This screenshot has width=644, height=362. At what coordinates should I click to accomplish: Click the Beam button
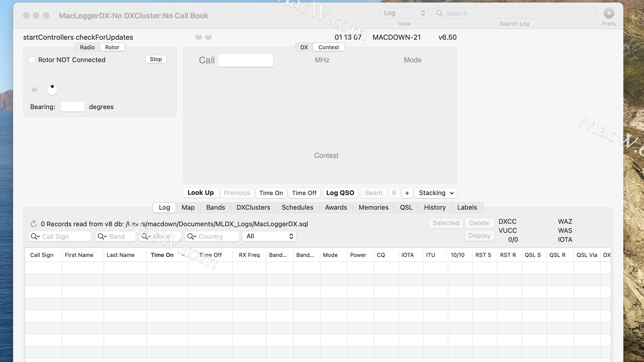pyautogui.click(x=374, y=193)
